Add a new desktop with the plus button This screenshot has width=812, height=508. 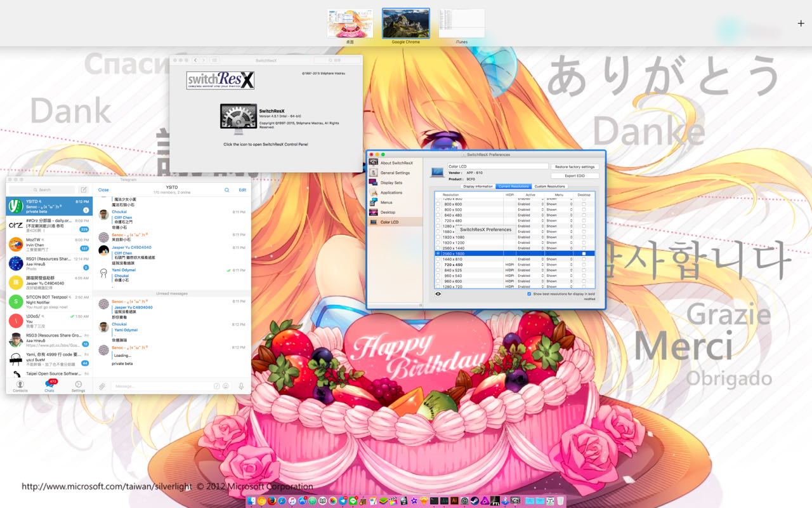(x=801, y=23)
